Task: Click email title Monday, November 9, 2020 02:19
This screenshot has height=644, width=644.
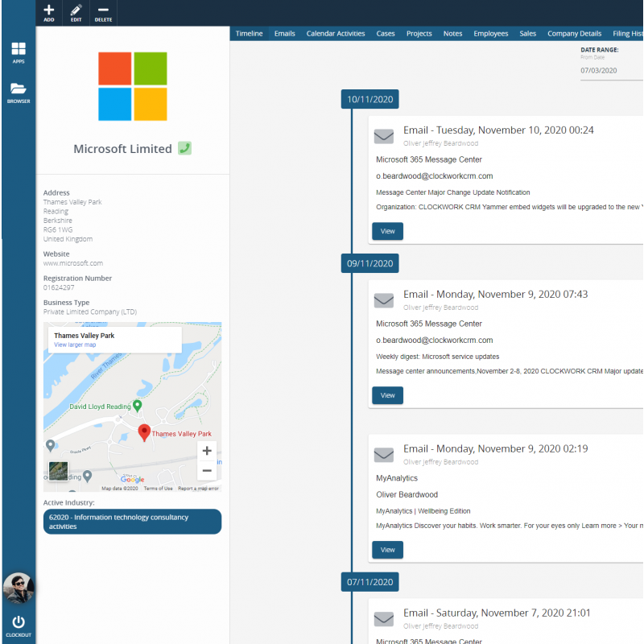Action: click(495, 449)
